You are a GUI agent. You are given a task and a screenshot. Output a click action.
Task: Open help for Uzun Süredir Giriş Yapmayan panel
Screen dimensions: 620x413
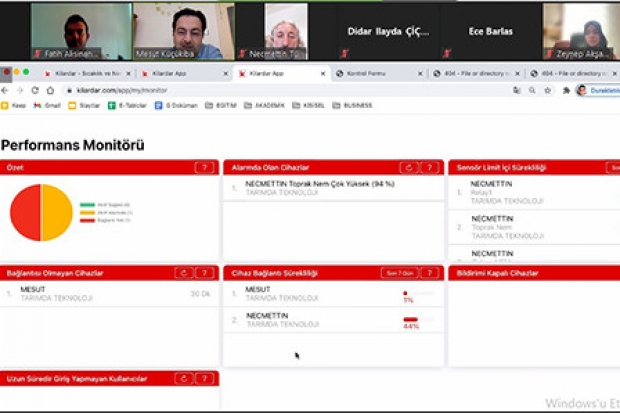click(204, 379)
